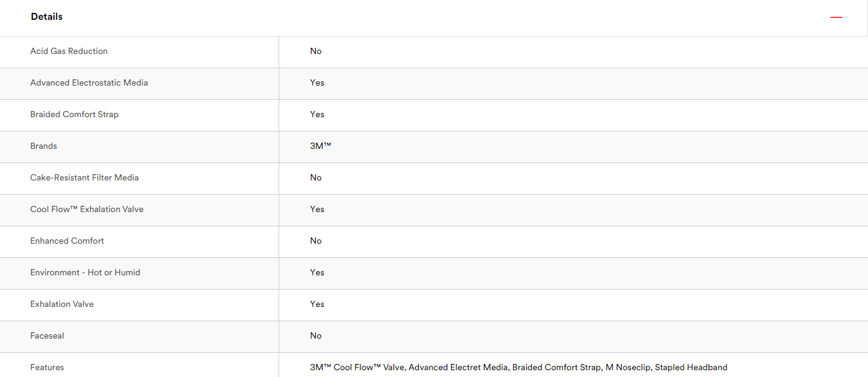Click the Cake-Resistant Filter Media label
The height and width of the screenshot is (377, 868).
[x=84, y=178]
